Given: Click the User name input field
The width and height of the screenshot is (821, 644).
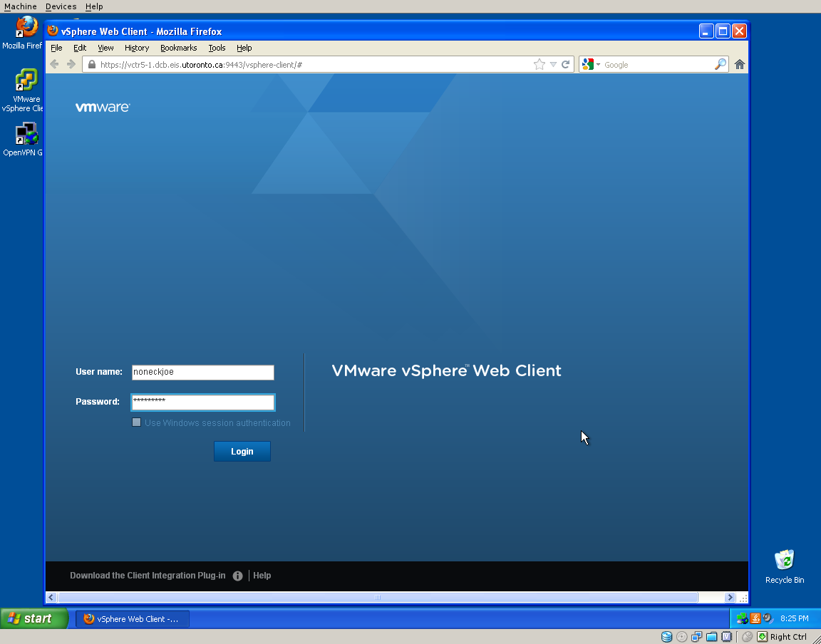Looking at the screenshot, I should point(202,373).
